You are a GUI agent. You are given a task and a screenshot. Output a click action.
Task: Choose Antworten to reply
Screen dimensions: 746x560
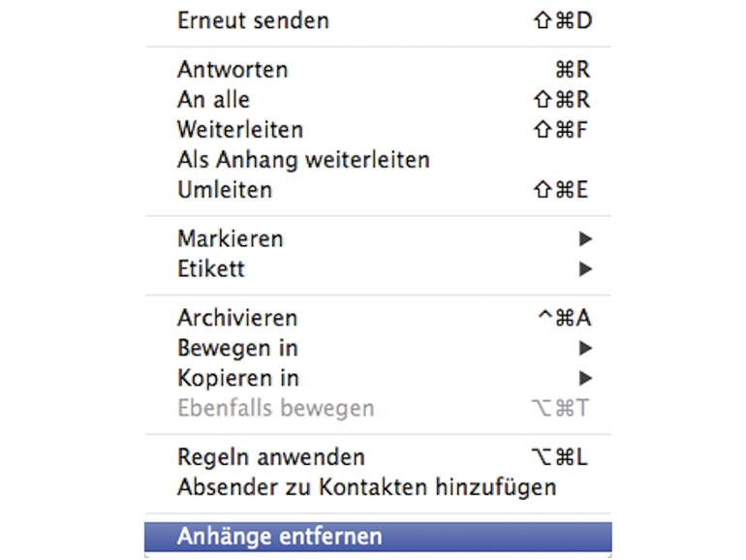coord(233,70)
